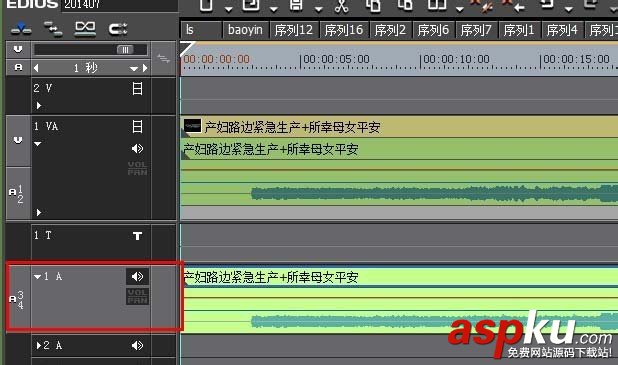The height and width of the screenshot is (365, 618).
Task: Click the scissors Cut icon
Action: pyautogui.click(x=342, y=6)
